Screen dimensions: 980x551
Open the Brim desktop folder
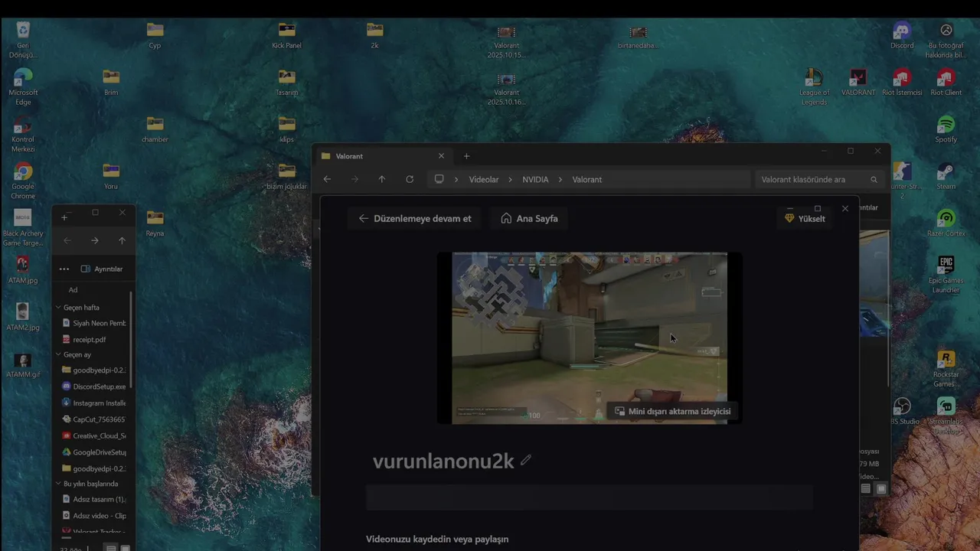tap(111, 82)
